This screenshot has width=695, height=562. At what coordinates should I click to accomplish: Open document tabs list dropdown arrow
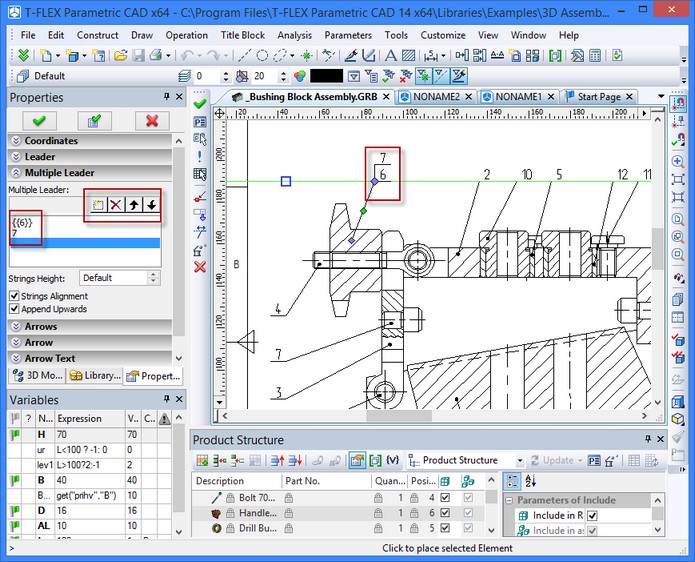pyautogui.click(x=661, y=96)
